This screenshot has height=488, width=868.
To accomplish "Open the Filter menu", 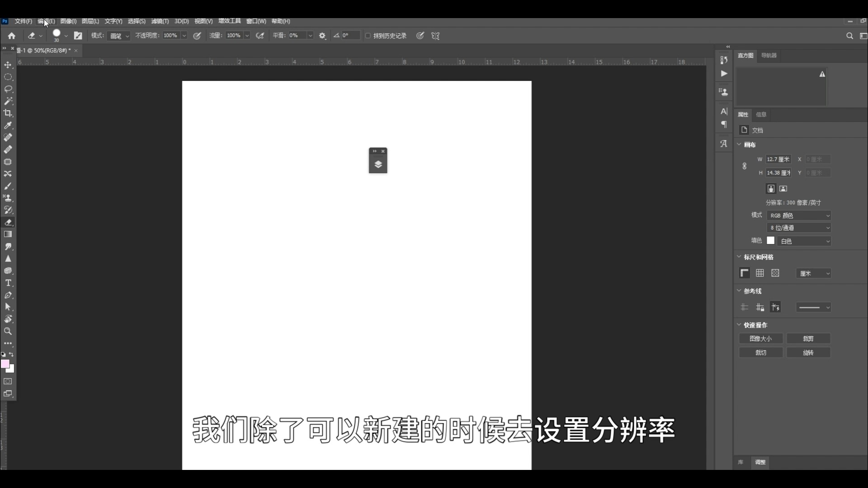I will pyautogui.click(x=160, y=21).
